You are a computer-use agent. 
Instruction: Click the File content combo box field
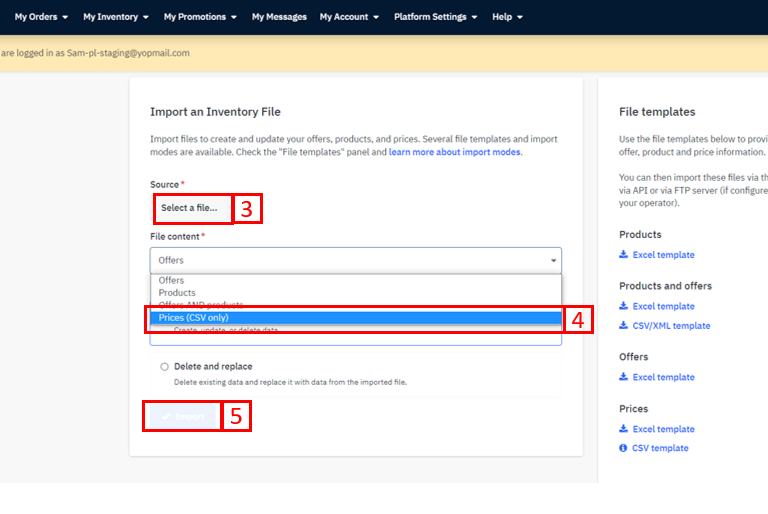tap(340, 261)
